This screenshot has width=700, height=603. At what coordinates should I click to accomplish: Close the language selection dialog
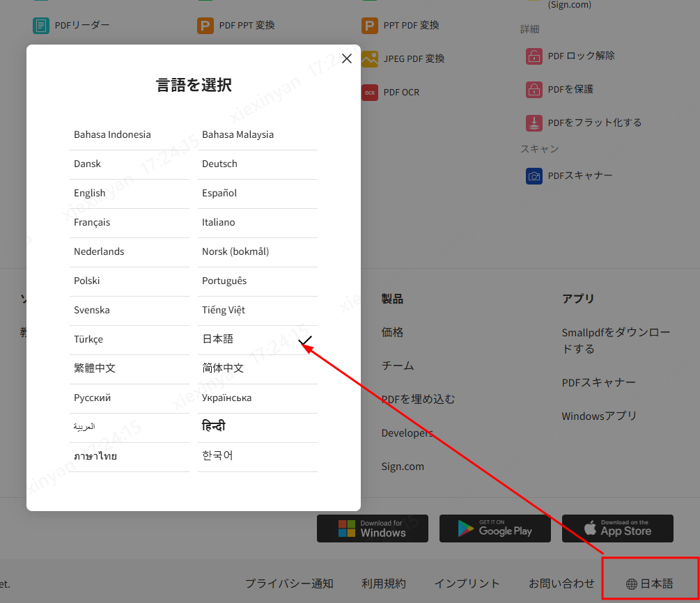(346, 58)
